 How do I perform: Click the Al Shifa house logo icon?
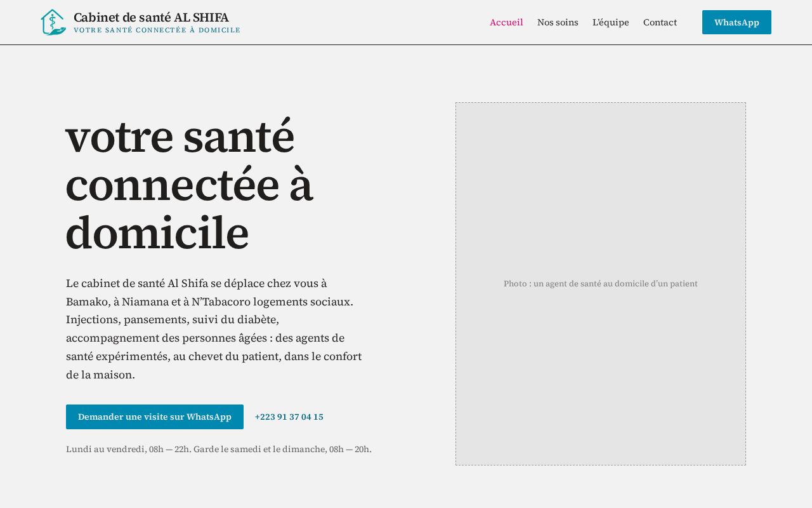pyautogui.click(x=53, y=22)
